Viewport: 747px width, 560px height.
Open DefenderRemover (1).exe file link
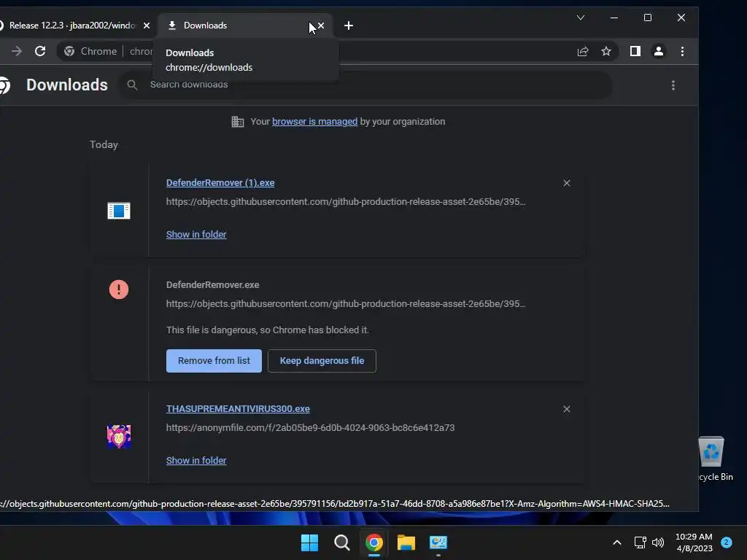(220, 183)
